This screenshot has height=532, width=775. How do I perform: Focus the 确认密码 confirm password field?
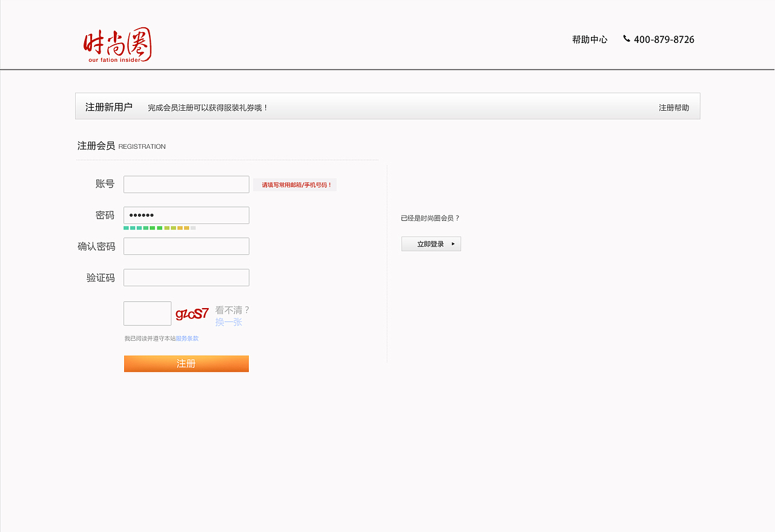point(186,246)
